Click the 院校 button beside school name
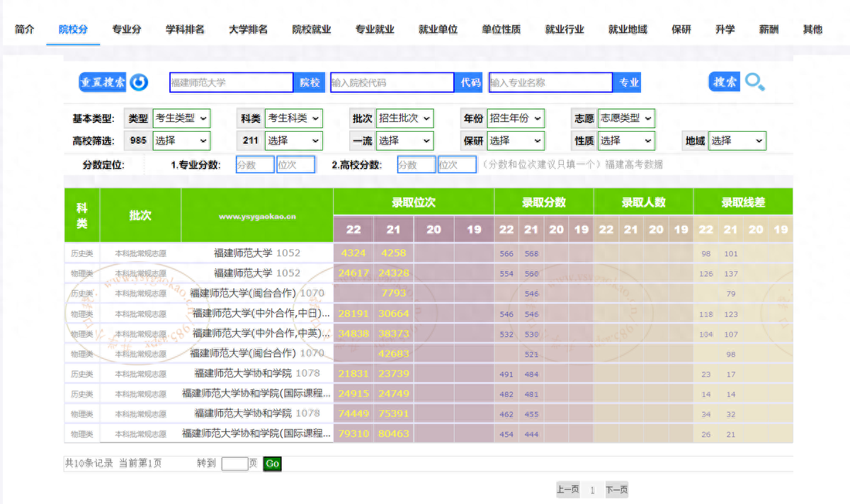 (x=310, y=83)
